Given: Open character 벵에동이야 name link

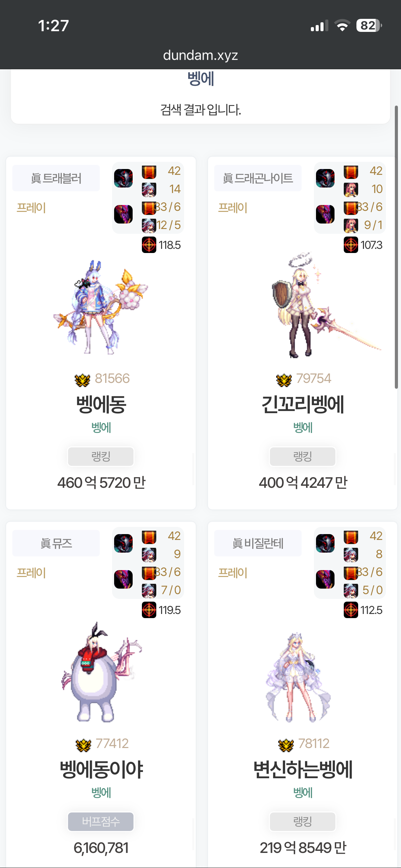Looking at the screenshot, I should click(101, 770).
